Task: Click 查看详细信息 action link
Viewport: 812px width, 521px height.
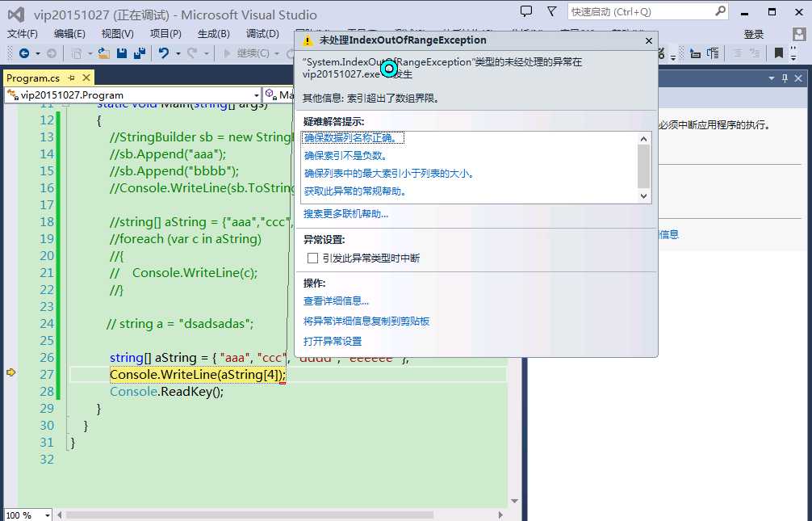Action: 336,300
